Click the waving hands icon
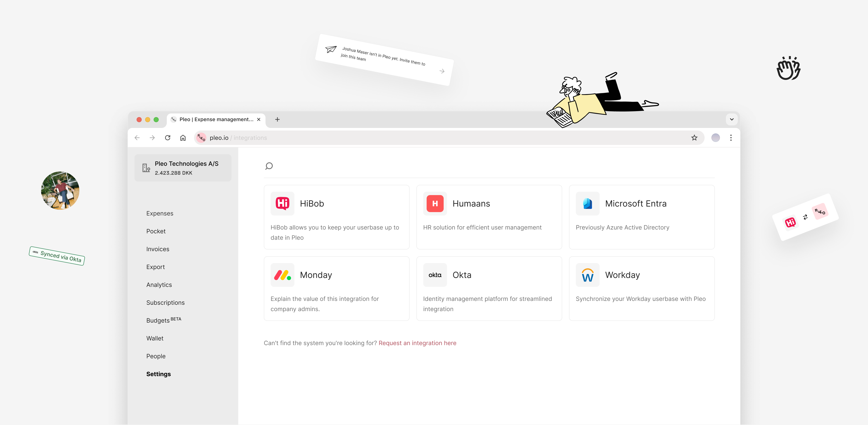Image resolution: width=868 pixels, height=425 pixels. [788, 68]
